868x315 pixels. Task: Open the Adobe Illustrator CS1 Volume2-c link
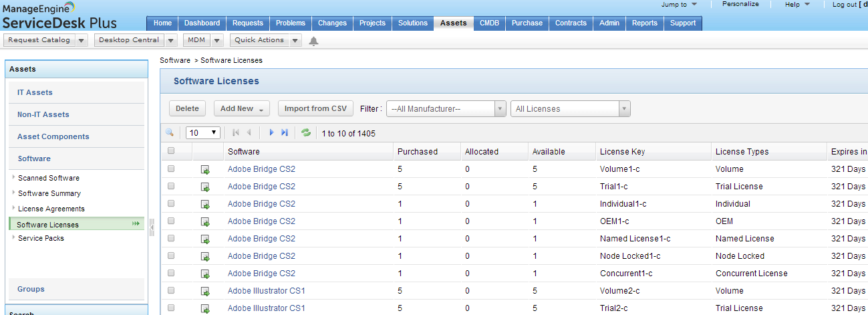pos(267,291)
